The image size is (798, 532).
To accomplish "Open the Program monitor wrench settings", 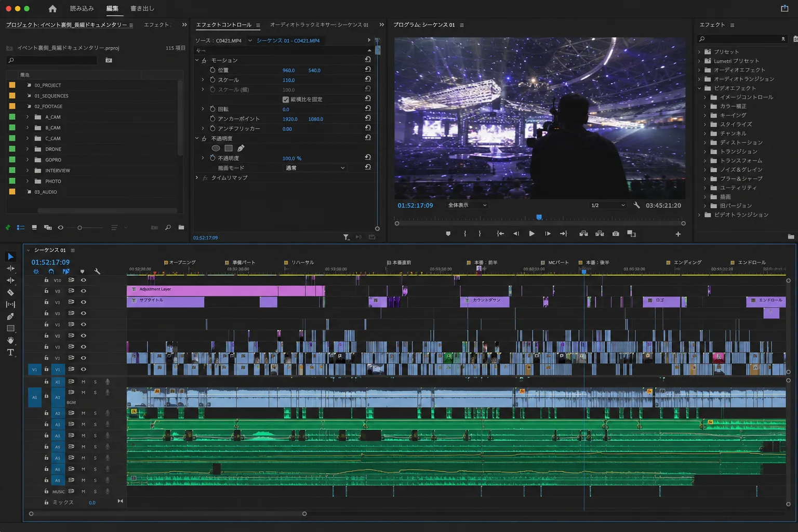I will point(636,205).
